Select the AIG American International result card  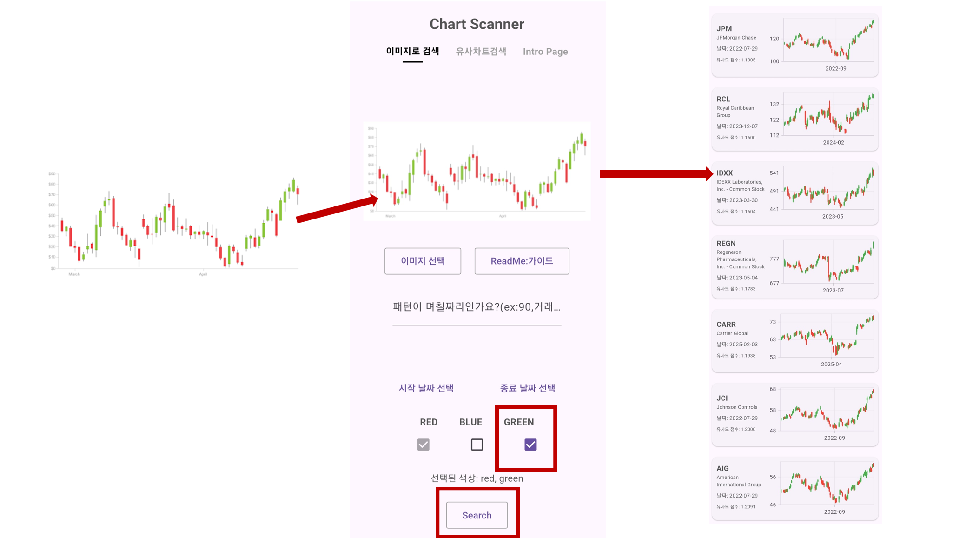coord(795,488)
